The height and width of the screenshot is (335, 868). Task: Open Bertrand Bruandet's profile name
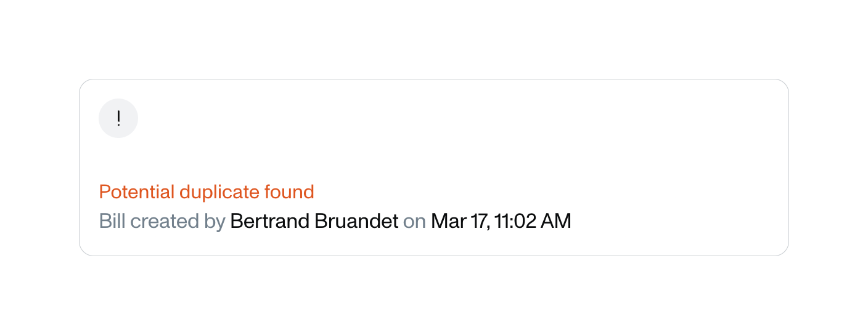314,221
